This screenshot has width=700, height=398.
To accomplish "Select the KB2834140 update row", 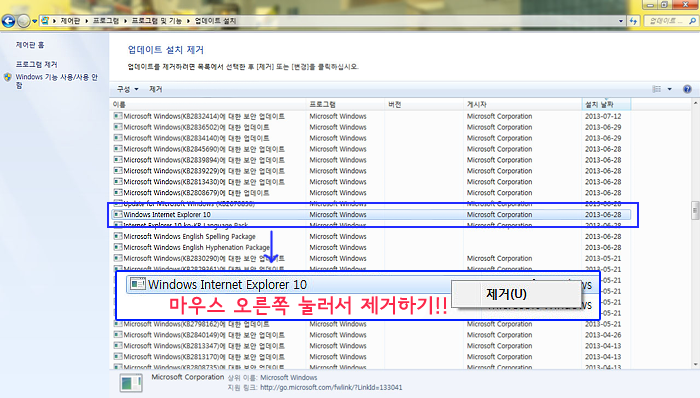I will (371, 138).
